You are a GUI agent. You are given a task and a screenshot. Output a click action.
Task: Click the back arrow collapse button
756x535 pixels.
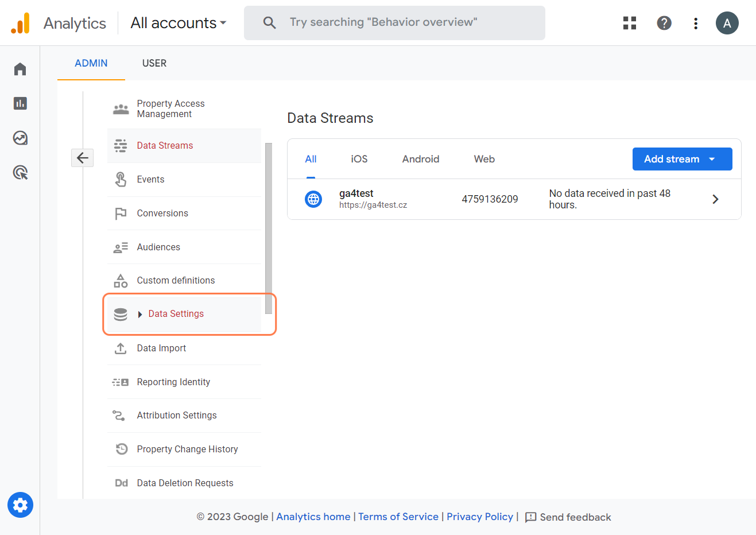tap(82, 157)
